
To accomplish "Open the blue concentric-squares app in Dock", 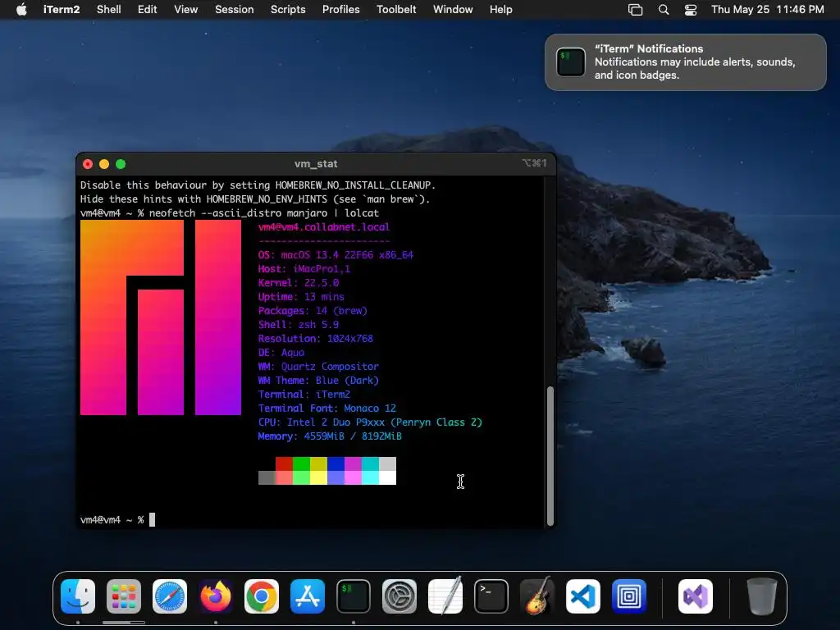I will (629, 596).
